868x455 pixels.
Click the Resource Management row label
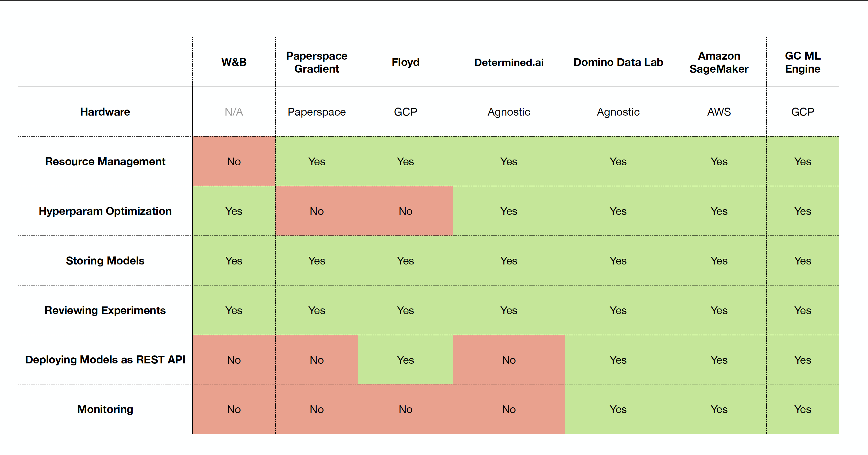click(105, 161)
